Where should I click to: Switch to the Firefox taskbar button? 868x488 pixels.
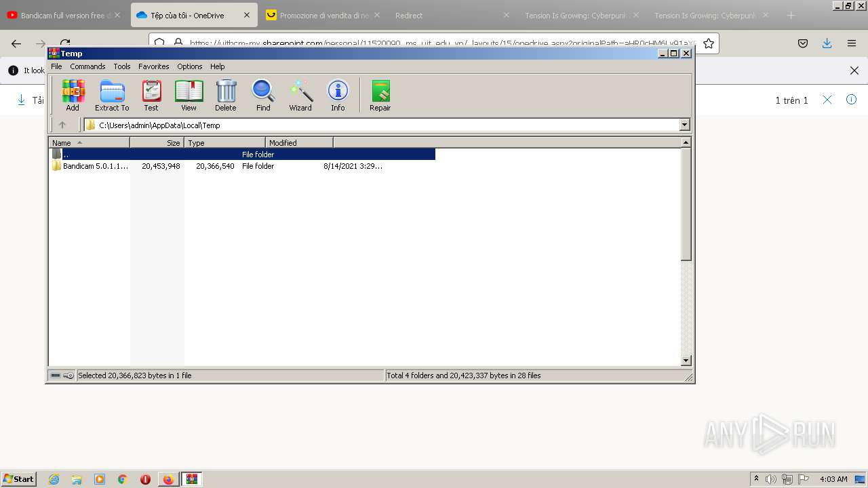pyautogui.click(x=168, y=479)
